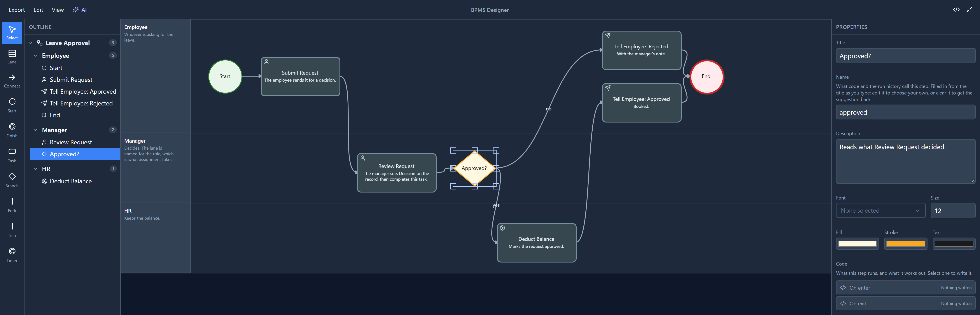Click the Title input field
The height and width of the screenshot is (315, 980).
click(x=905, y=56)
